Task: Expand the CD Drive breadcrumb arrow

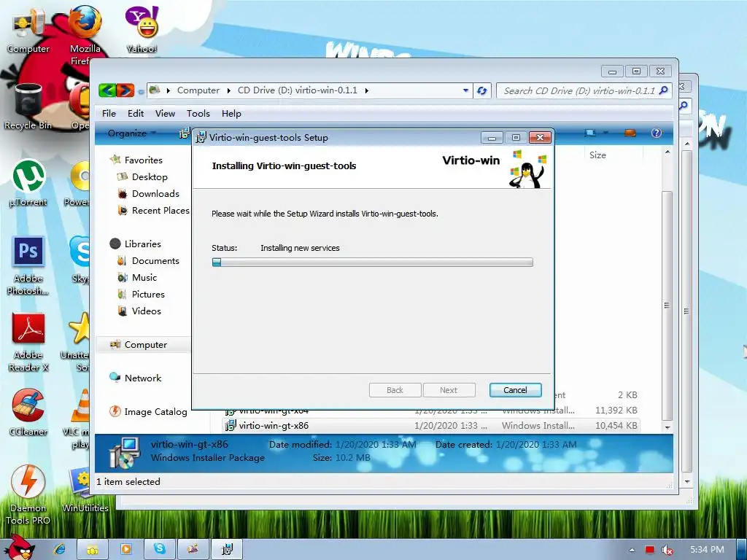Action: click(366, 90)
